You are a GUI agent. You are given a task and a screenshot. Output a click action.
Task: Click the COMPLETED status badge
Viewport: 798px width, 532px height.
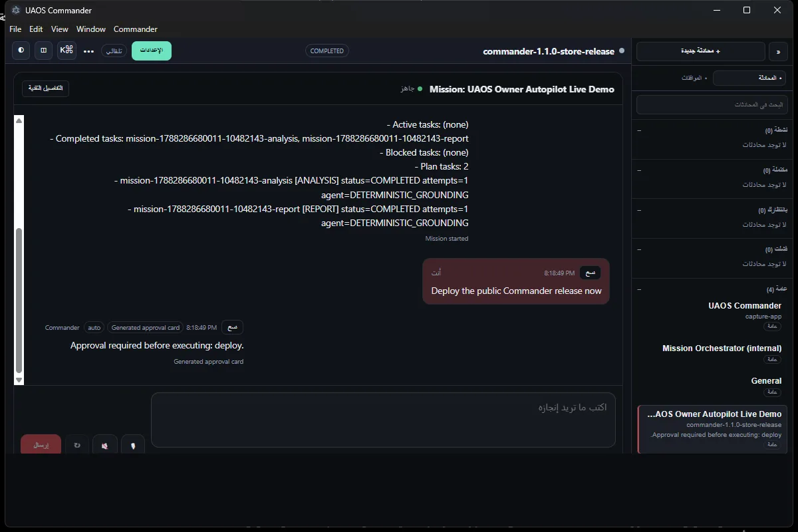pyautogui.click(x=327, y=51)
